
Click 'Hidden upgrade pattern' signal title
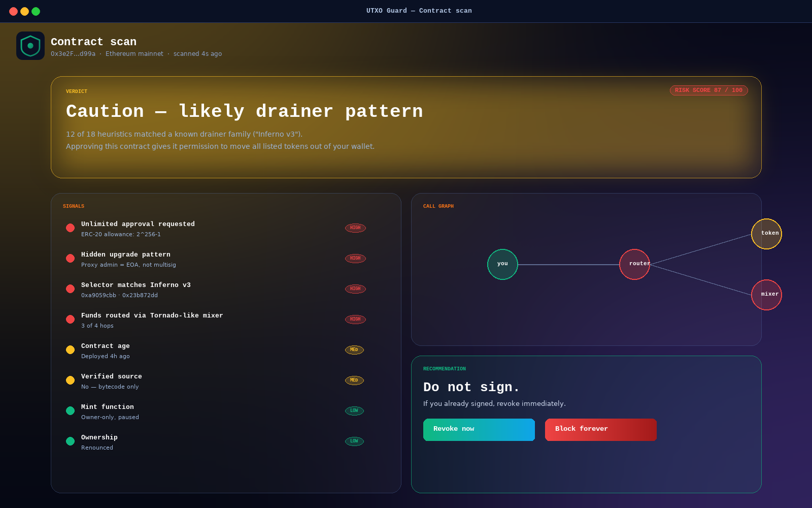pos(126,255)
